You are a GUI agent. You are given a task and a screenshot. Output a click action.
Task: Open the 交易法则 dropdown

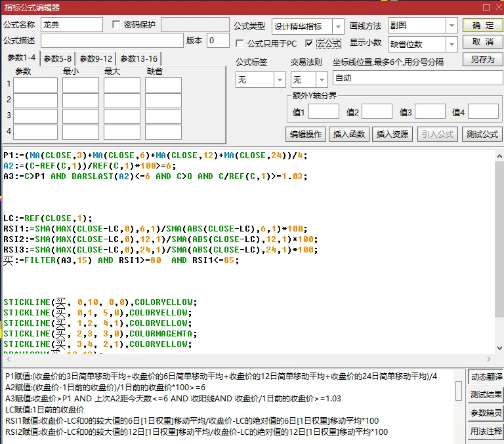tap(322, 79)
